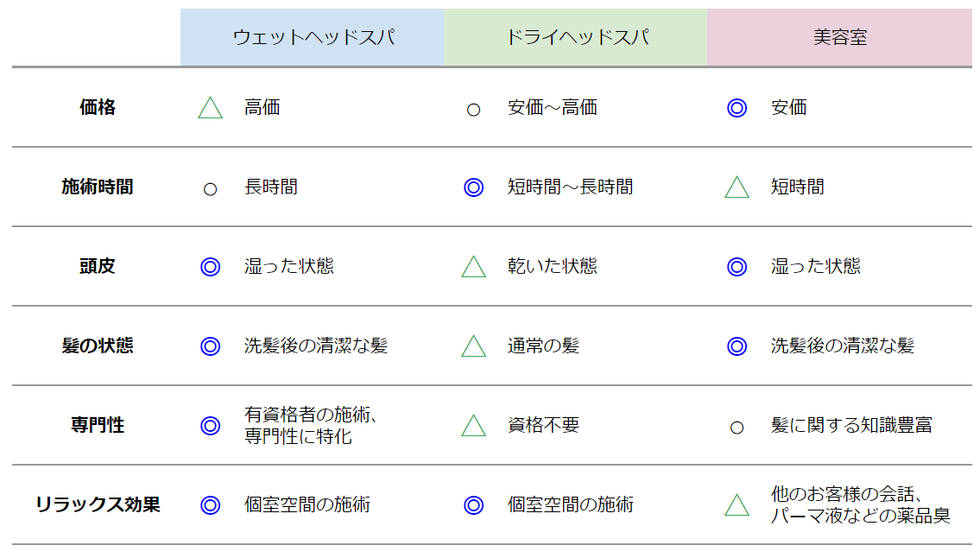Click the 価格 row label
The image size is (980, 558).
(x=97, y=108)
